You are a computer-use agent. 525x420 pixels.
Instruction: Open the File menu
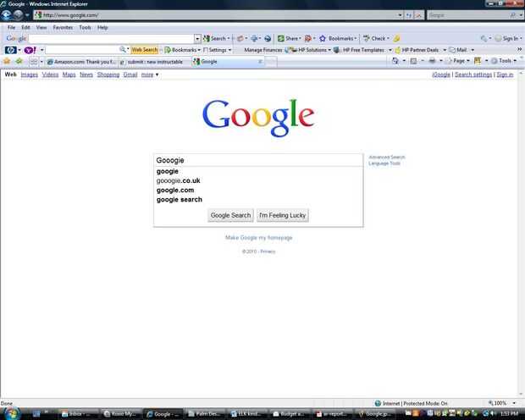click(11, 27)
